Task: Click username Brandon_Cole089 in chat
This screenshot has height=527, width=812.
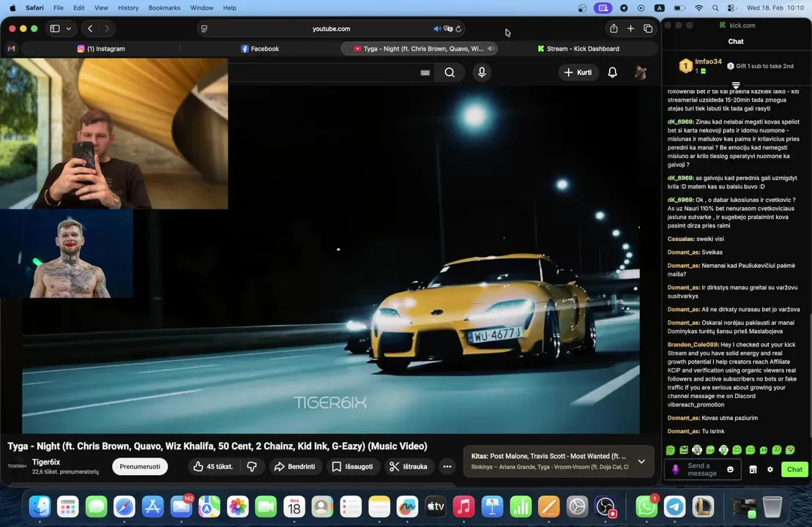Action: tap(693, 345)
